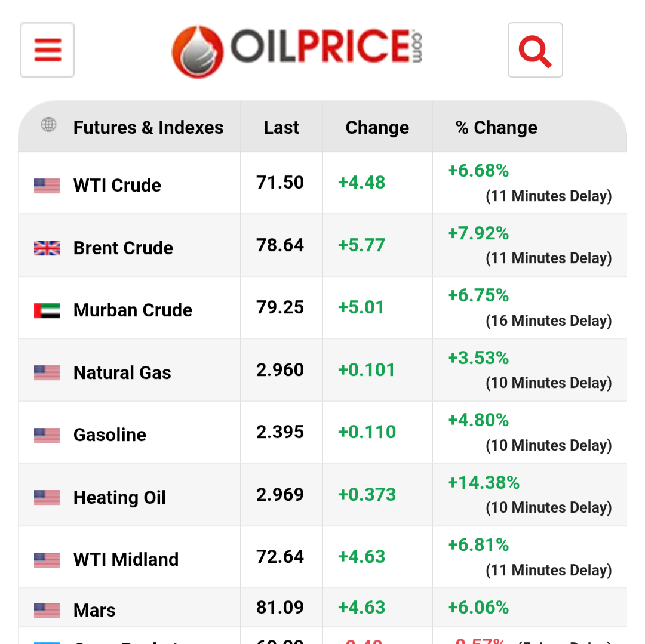Image resolution: width=645 pixels, height=644 pixels.
Task: Click the Last price column header
Action: 281,128
